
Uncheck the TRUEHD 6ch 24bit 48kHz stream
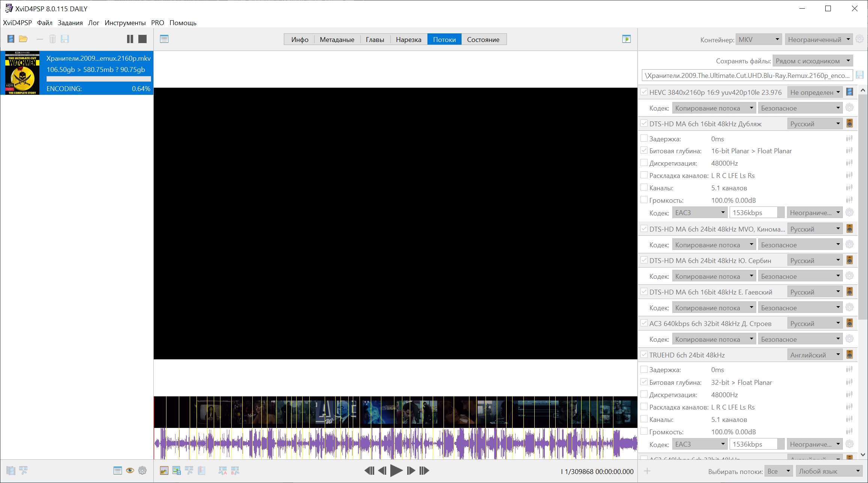click(x=644, y=354)
